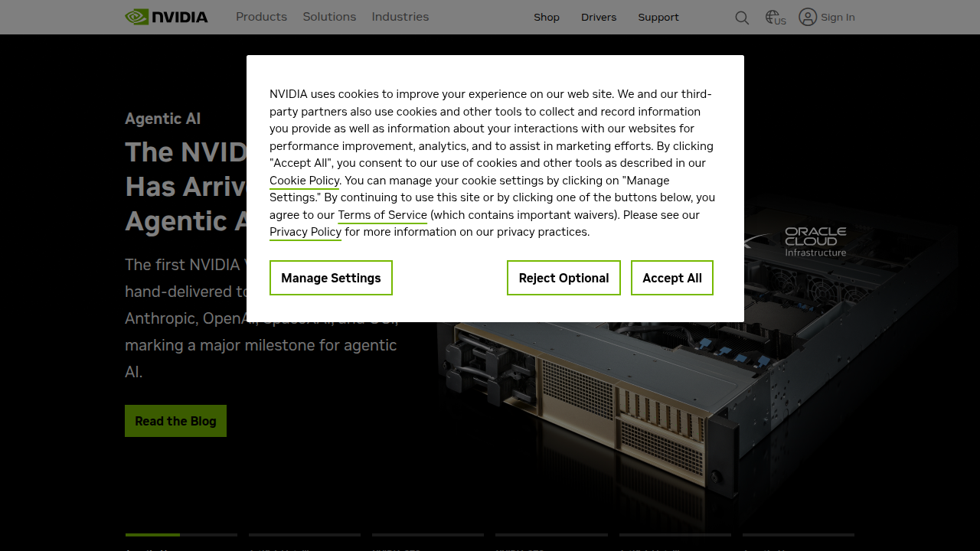Open the Solutions menu
Image resolution: width=980 pixels, height=551 pixels.
tap(329, 17)
